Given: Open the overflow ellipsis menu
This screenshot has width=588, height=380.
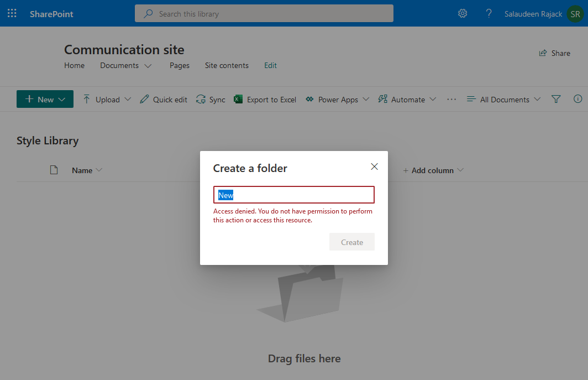Looking at the screenshot, I should [x=452, y=99].
